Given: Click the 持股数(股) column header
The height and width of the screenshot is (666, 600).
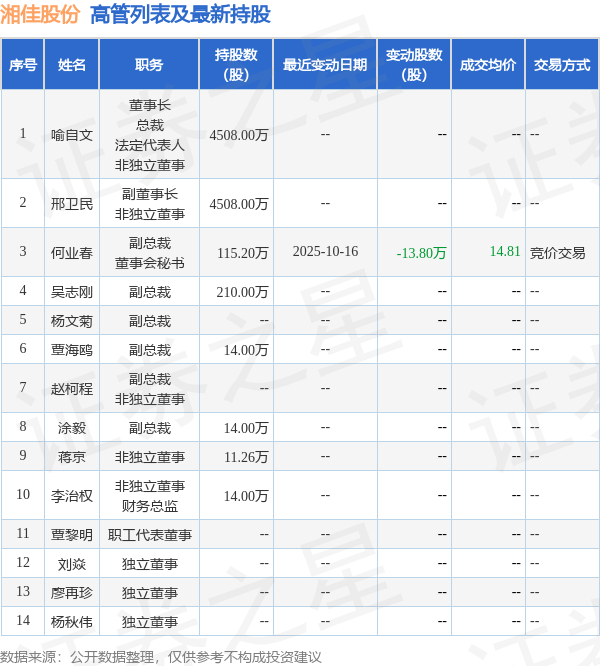Looking at the screenshot, I should [x=236, y=65].
